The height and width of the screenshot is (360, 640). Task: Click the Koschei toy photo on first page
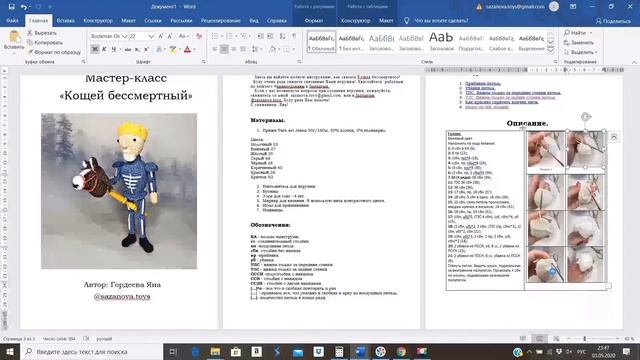coord(119,191)
